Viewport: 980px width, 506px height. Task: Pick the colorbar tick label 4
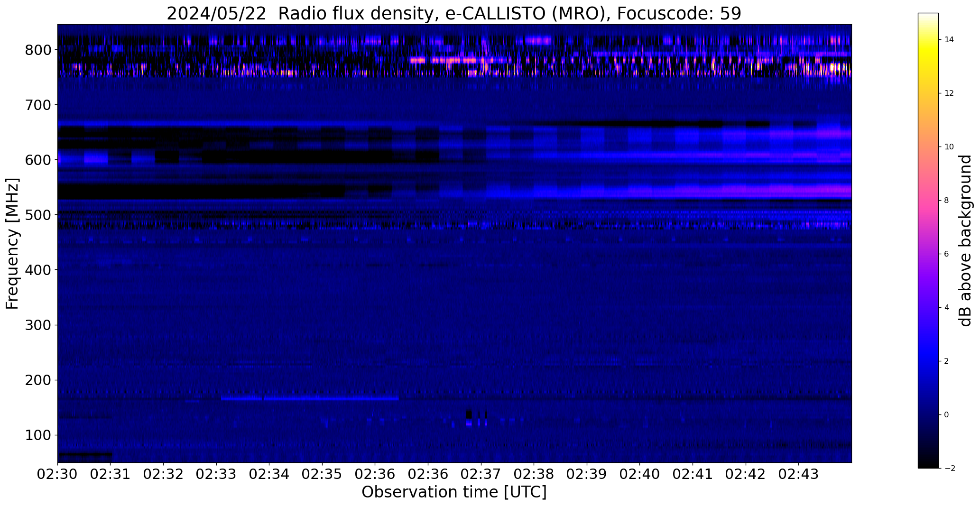click(x=947, y=308)
